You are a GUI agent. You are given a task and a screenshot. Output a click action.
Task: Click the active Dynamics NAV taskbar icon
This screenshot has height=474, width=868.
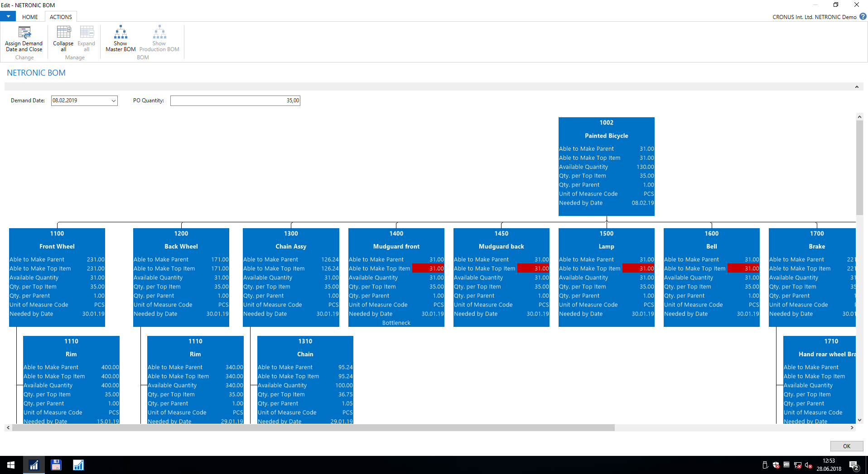point(34,465)
